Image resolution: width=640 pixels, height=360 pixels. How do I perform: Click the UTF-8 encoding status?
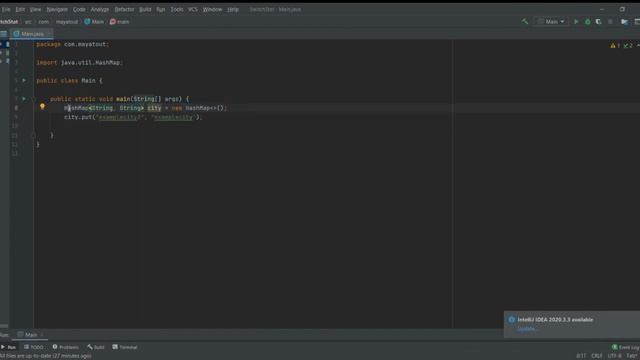(614, 356)
